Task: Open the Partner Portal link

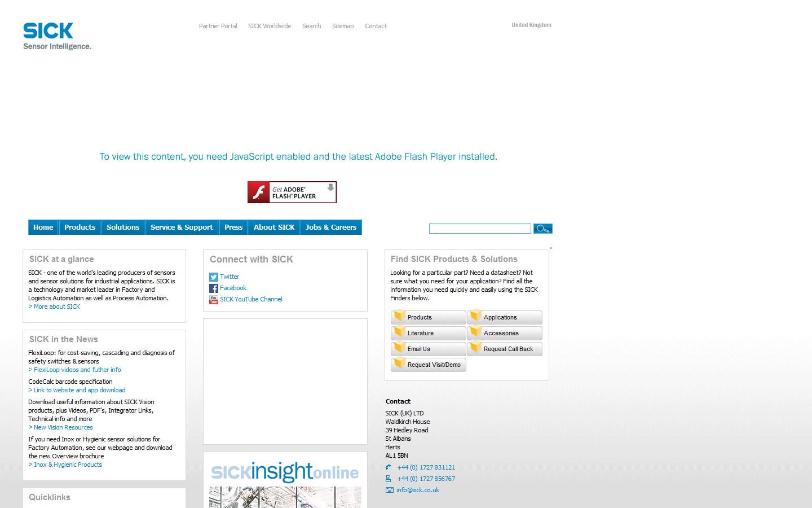Action: click(218, 26)
